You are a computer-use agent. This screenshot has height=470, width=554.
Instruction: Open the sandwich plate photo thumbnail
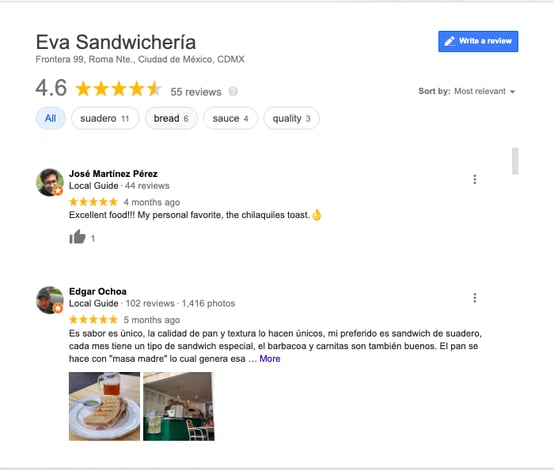[x=104, y=406]
